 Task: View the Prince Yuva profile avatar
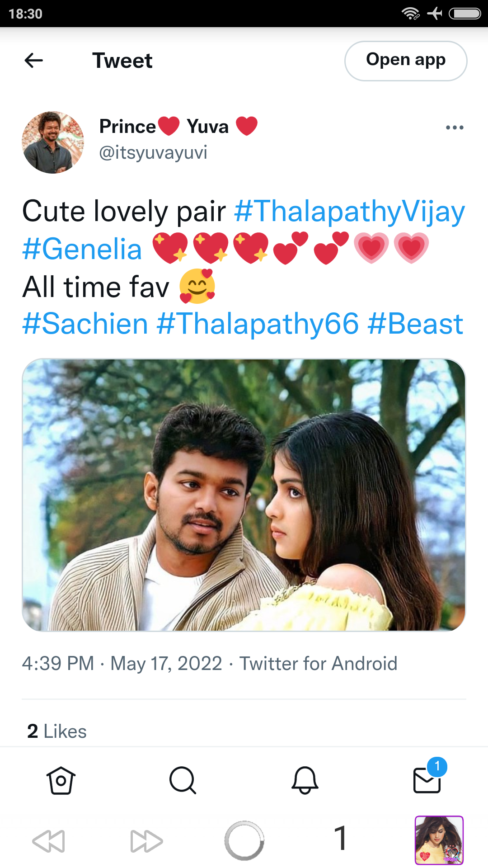click(53, 142)
